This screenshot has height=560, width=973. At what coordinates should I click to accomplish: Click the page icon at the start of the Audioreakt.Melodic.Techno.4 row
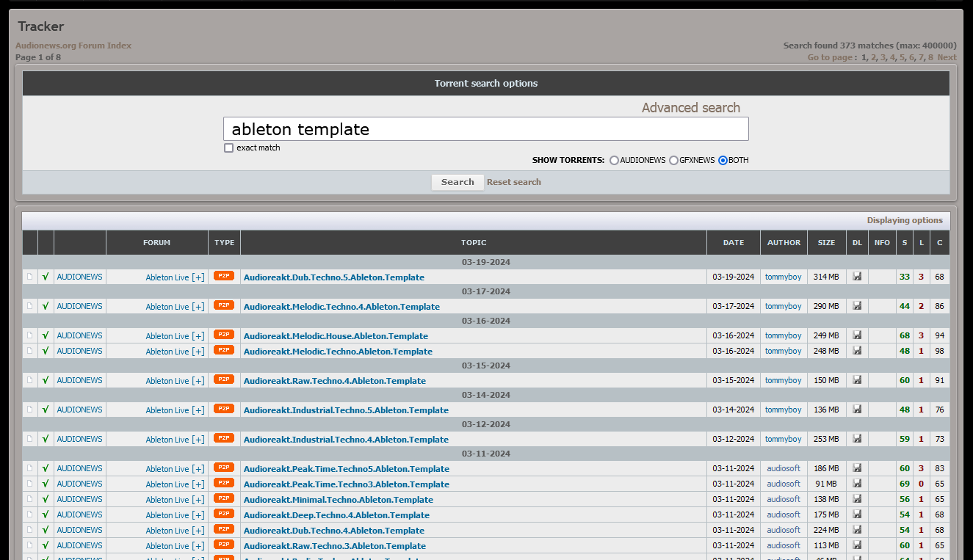click(x=30, y=306)
